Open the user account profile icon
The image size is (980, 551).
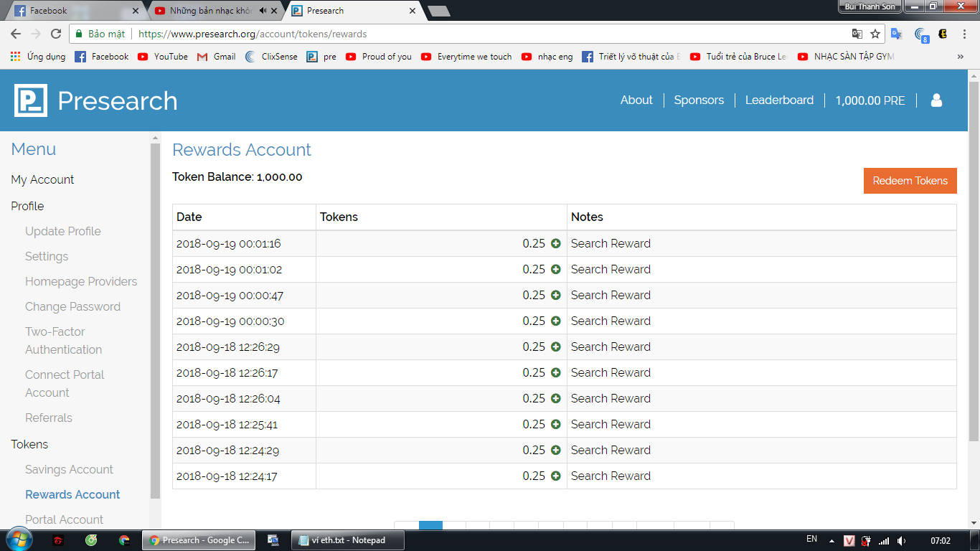coord(936,100)
